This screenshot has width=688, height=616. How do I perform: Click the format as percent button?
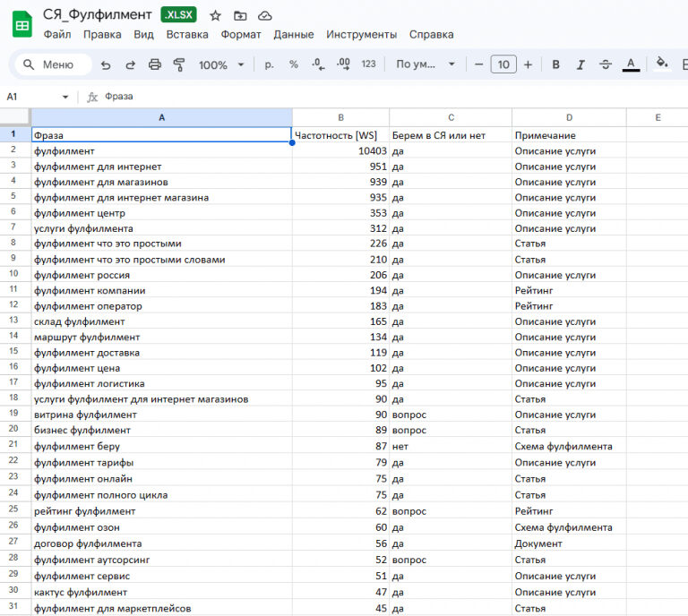(x=293, y=64)
